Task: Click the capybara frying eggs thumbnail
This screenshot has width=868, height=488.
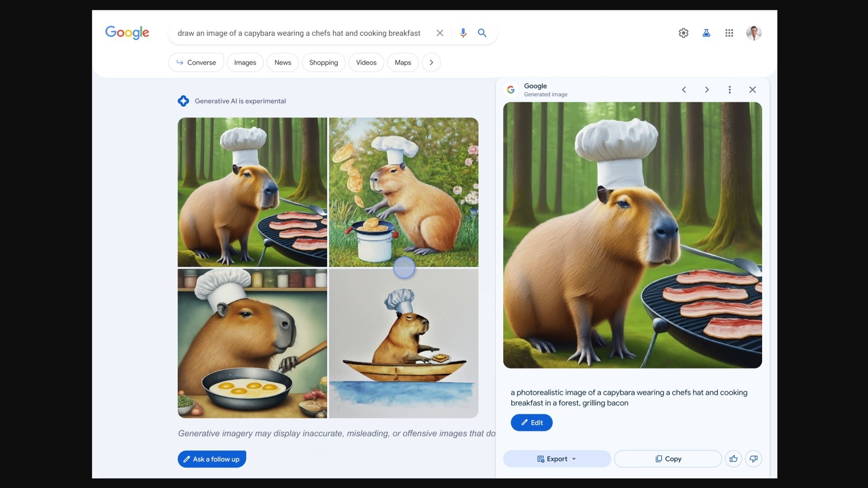Action: pyautogui.click(x=252, y=343)
